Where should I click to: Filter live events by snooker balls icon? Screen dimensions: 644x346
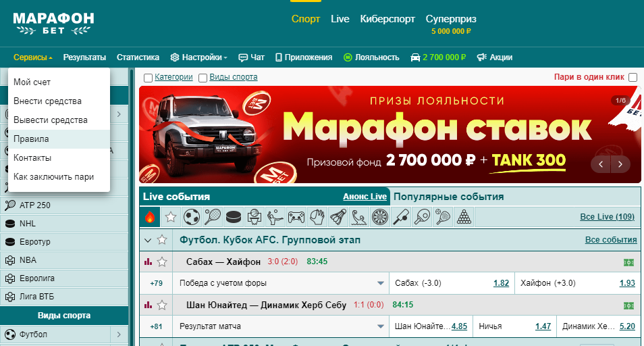coord(464,217)
